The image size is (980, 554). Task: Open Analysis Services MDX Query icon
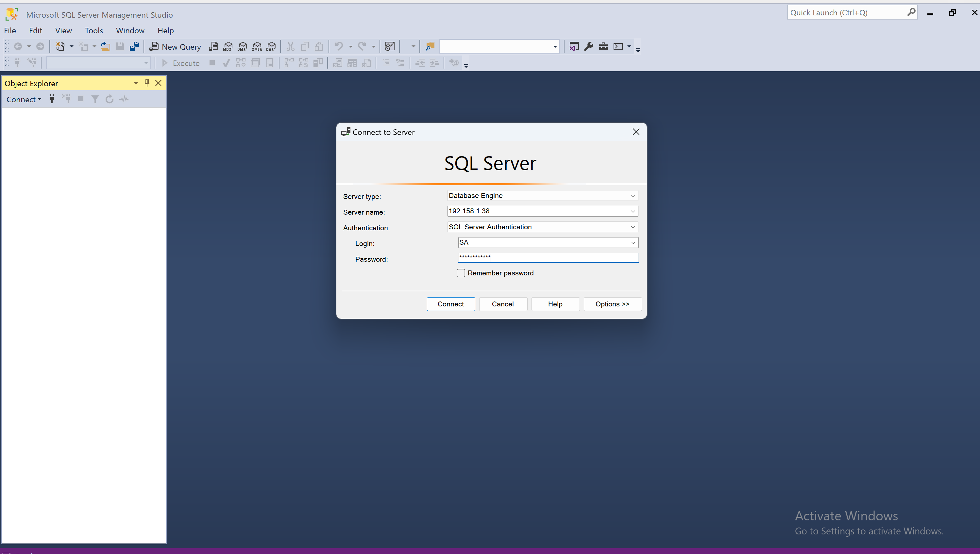point(228,47)
